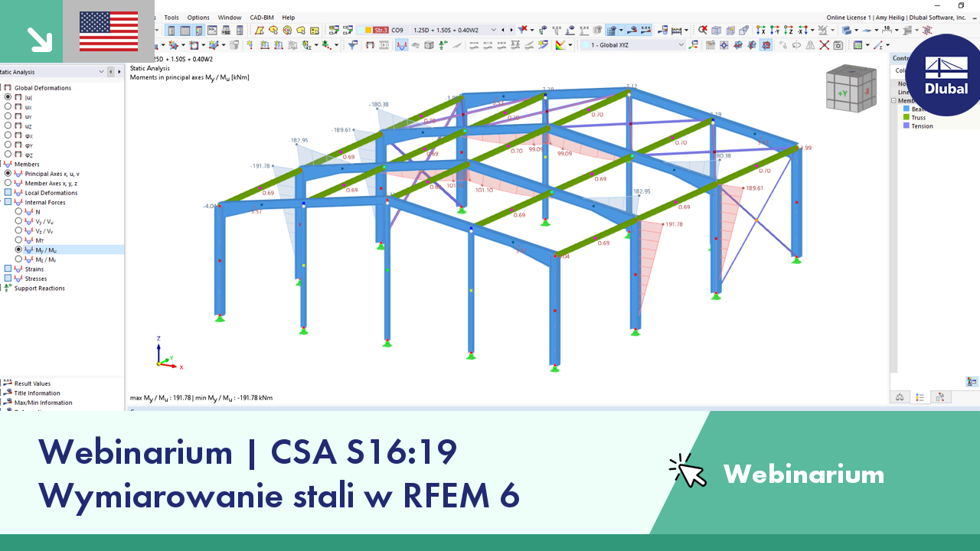Navigate to previous navigator view arrow
This screenshot has height=551, width=980.
[111, 72]
